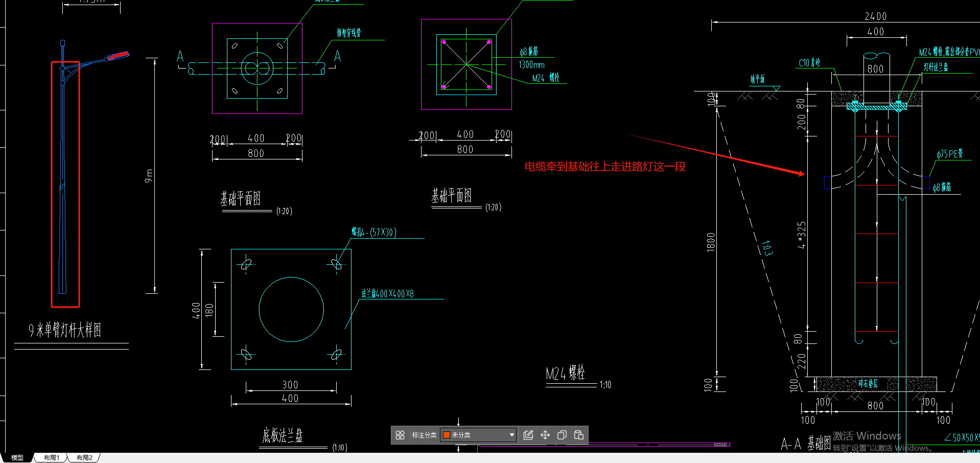Select the move annotation cross-arrows icon
The width and height of the screenshot is (980, 463).
545,435
